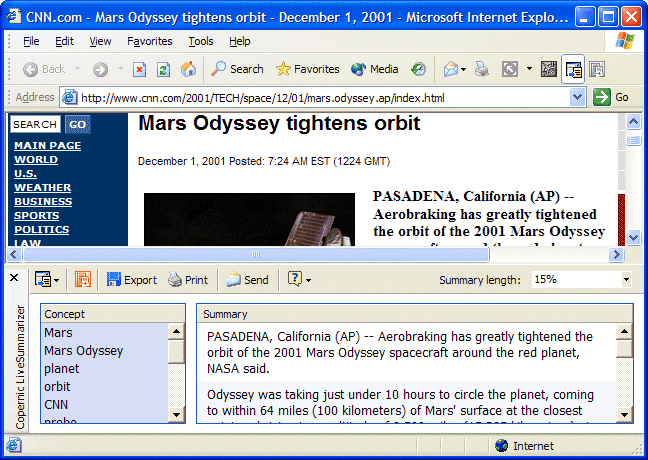Open the Tools menu
Screen dimensions: 648x460
coord(201,41)
